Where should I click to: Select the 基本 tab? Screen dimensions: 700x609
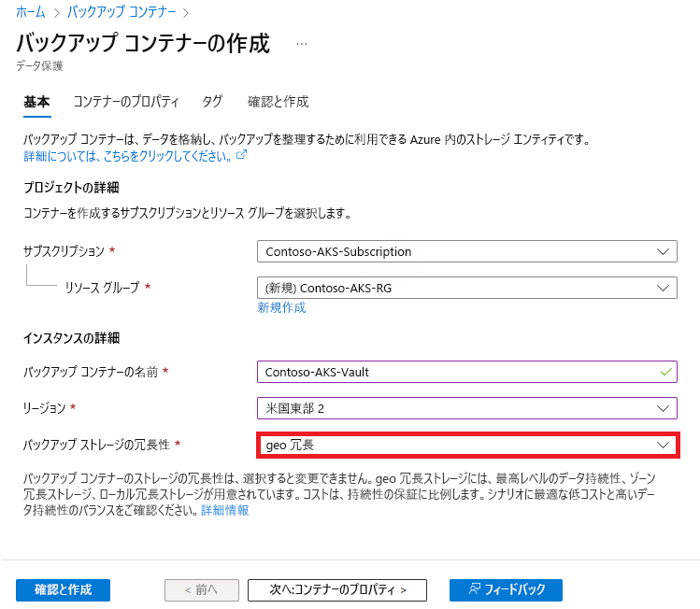pos(36,102)
